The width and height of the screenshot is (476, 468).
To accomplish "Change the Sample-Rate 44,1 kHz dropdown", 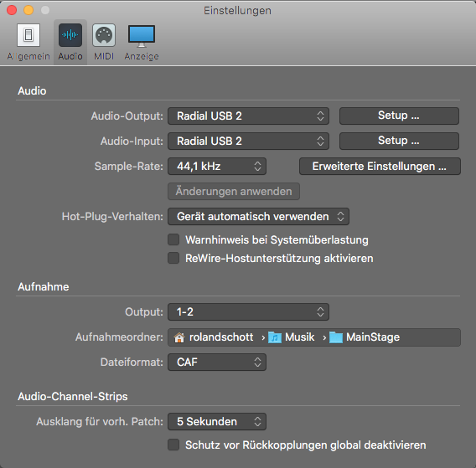I will tap(217, 167).
